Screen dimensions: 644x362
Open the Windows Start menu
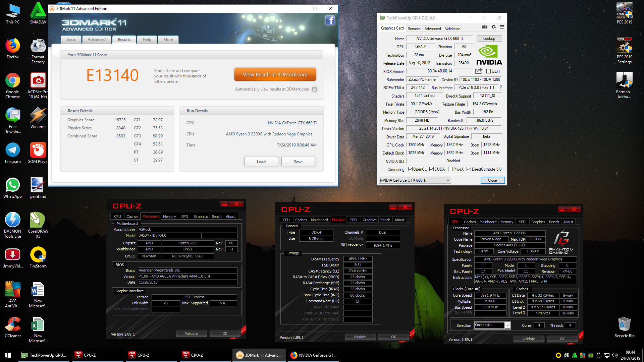click(8, 355)
